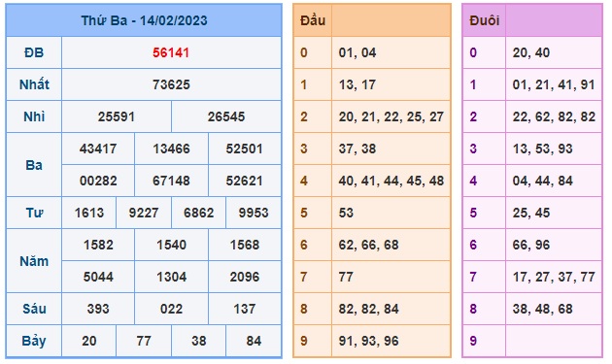612x364 pixels.
Task: Select Năm prize number 1582
Action: click(x=98, y=245)
